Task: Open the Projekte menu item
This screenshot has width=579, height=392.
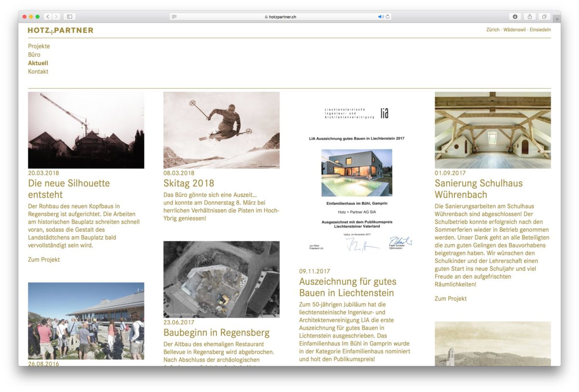Action: [39, 46]
